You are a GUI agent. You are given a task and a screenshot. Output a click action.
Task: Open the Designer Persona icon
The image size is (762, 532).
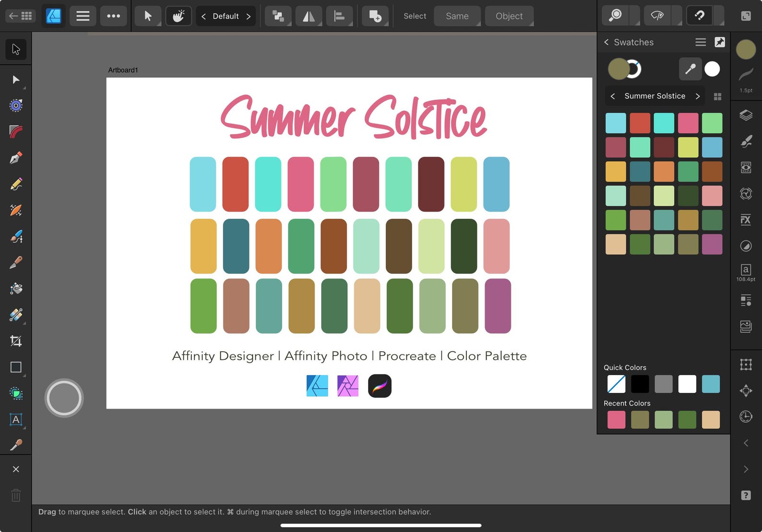(x=53, y=16)
